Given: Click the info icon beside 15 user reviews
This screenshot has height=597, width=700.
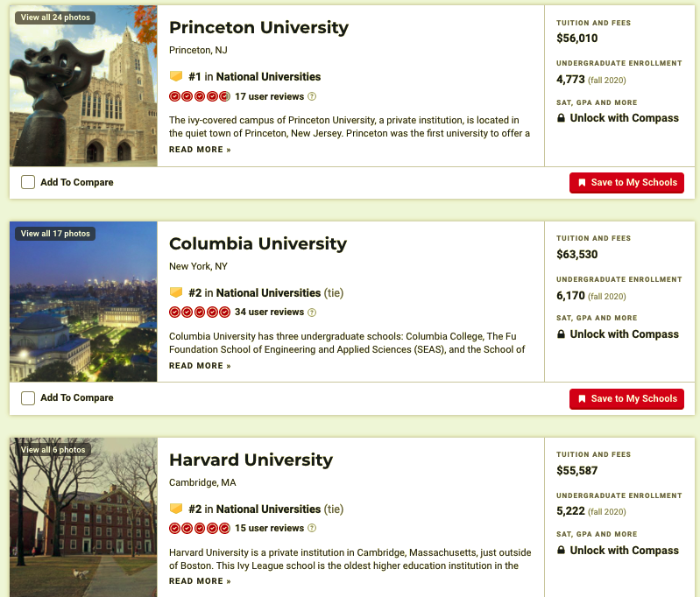Looking at the screenshot, I should tap(312, 529).
